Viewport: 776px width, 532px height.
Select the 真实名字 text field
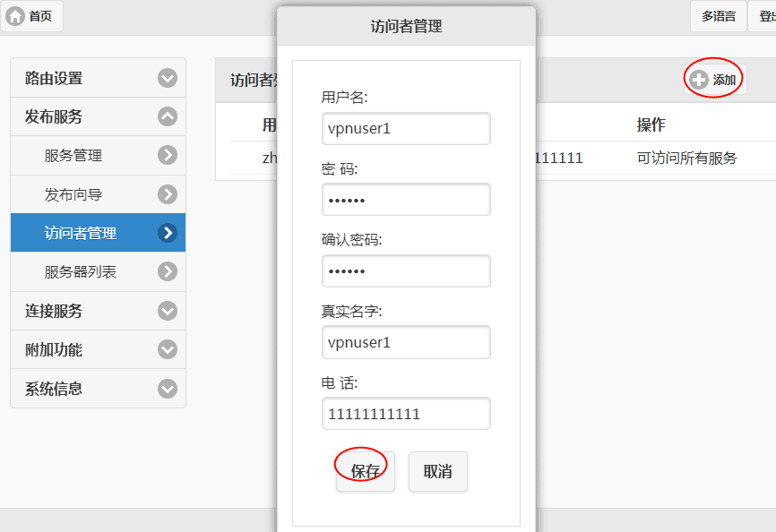(406, 342)
